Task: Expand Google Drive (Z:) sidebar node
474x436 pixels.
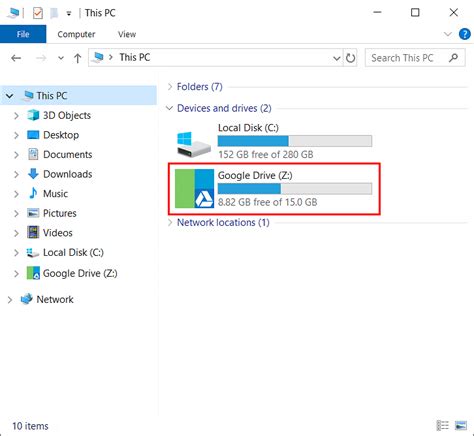Action: point(16,274)
